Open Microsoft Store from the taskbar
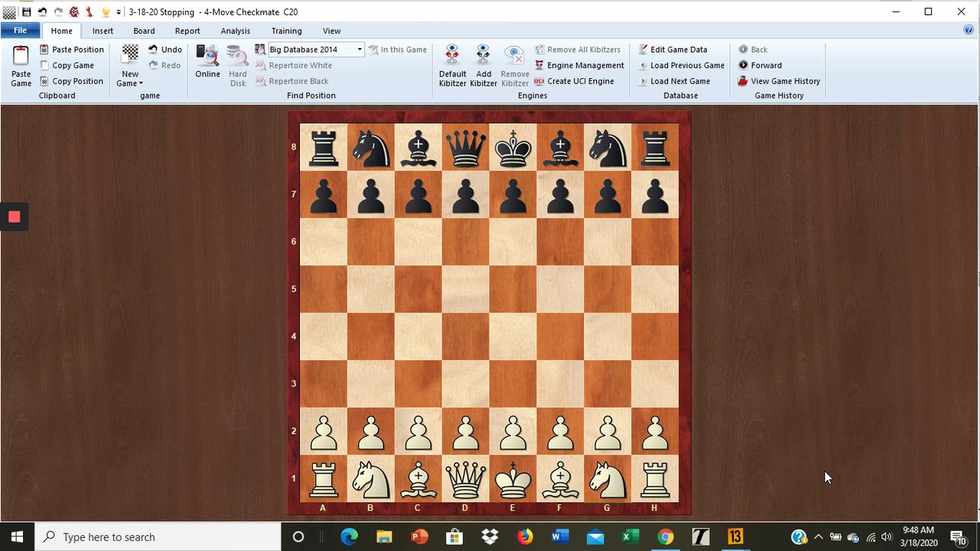Screen dimensions: 980x551 (x=454, y=536)
